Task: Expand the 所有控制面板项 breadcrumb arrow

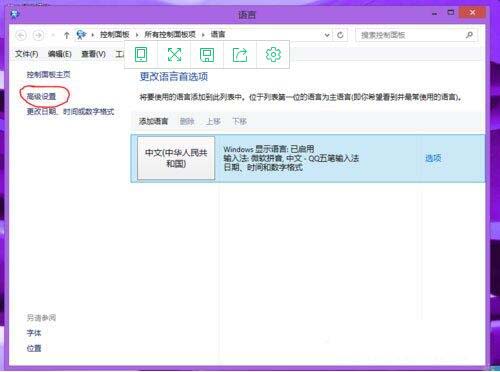Action: pos(203,35)
